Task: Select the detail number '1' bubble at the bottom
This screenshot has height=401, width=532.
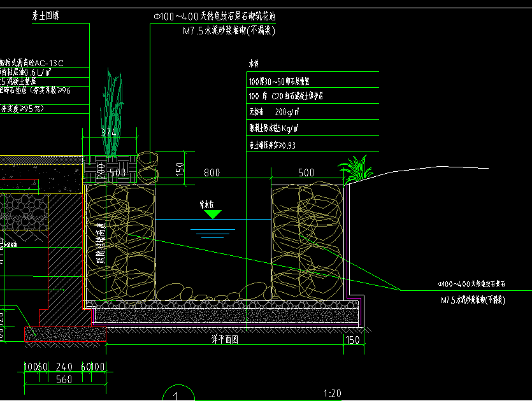Action: click(x=178, y=393)
